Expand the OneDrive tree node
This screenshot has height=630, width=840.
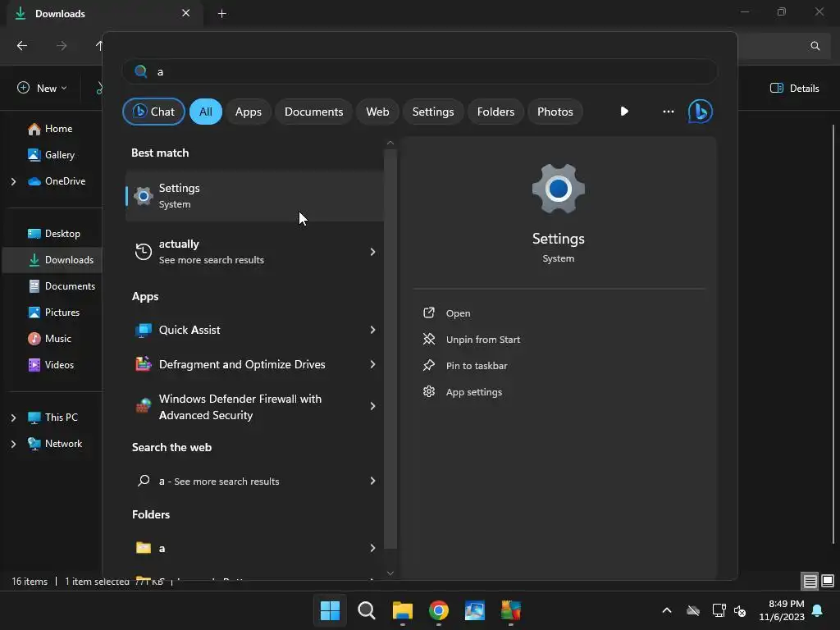tap(13, 181)
